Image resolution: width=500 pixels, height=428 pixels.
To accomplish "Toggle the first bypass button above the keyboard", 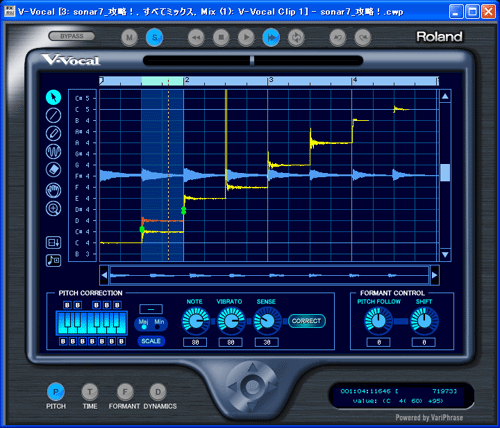I will coord(67,305).
